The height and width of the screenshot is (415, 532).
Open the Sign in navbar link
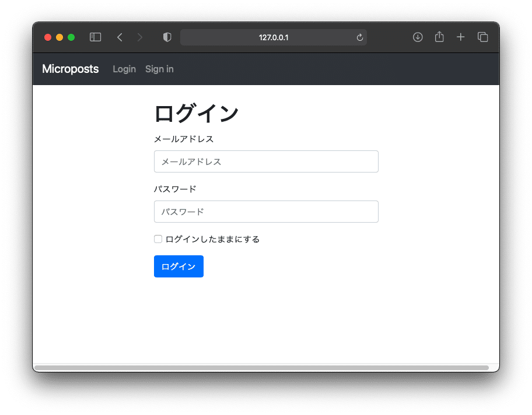159,69
